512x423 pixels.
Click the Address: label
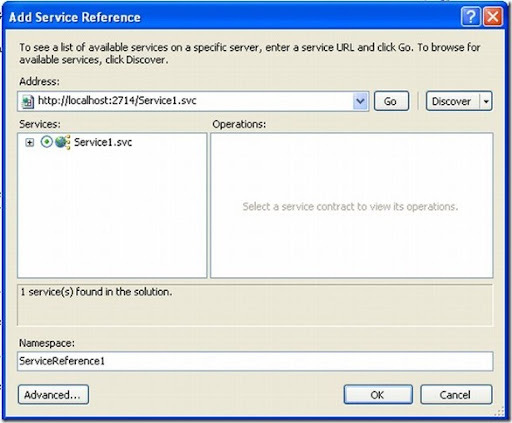tap(39, 81)
